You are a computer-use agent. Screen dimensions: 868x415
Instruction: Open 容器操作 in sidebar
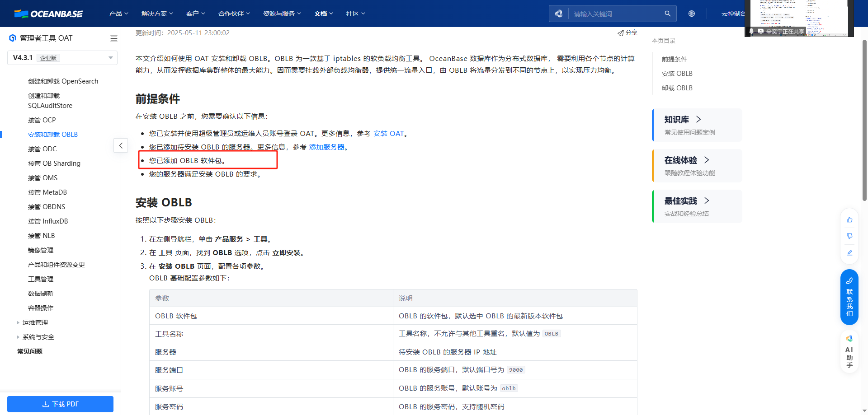coord(40,308)
